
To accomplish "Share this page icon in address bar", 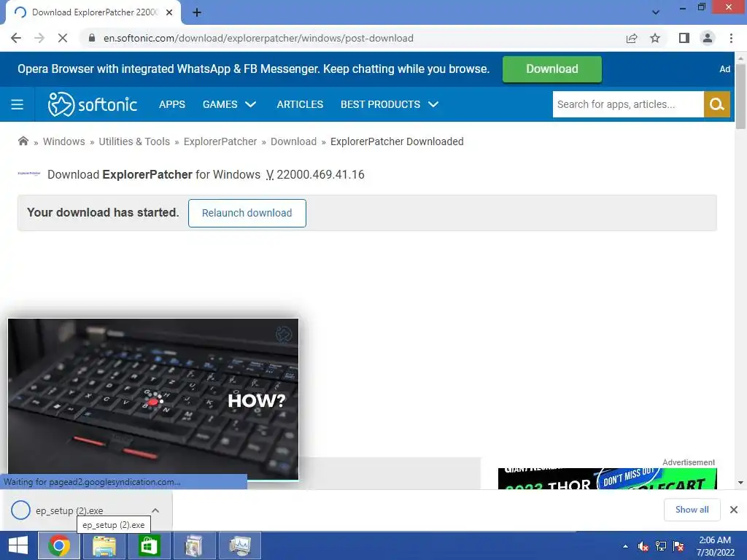I will point(632,38).
